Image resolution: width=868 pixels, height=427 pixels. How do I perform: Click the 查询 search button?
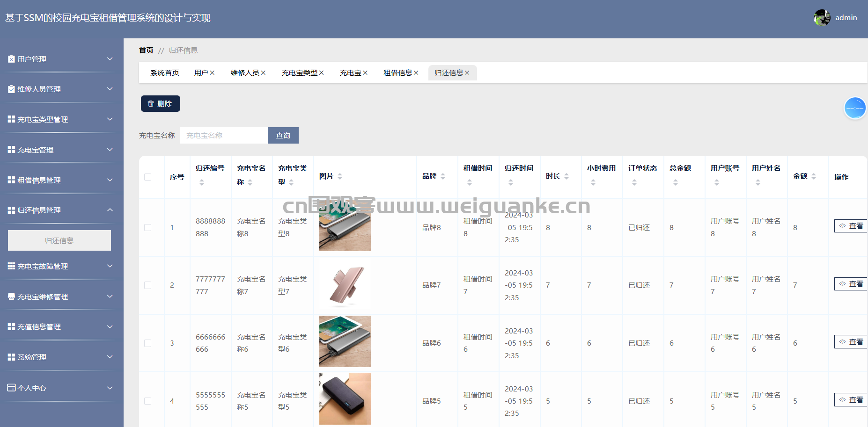coord(283,135)
